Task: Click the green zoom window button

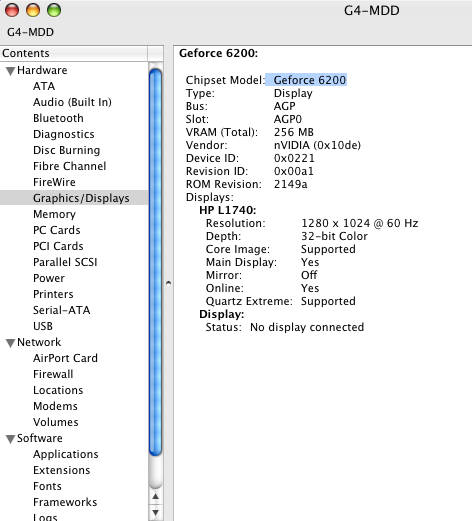Action: [x=54, y=10]
